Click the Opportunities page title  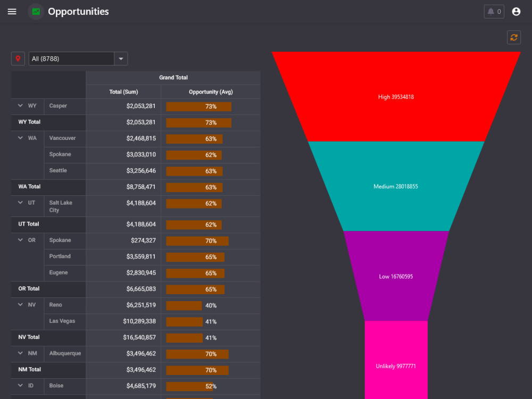(78, 12)
